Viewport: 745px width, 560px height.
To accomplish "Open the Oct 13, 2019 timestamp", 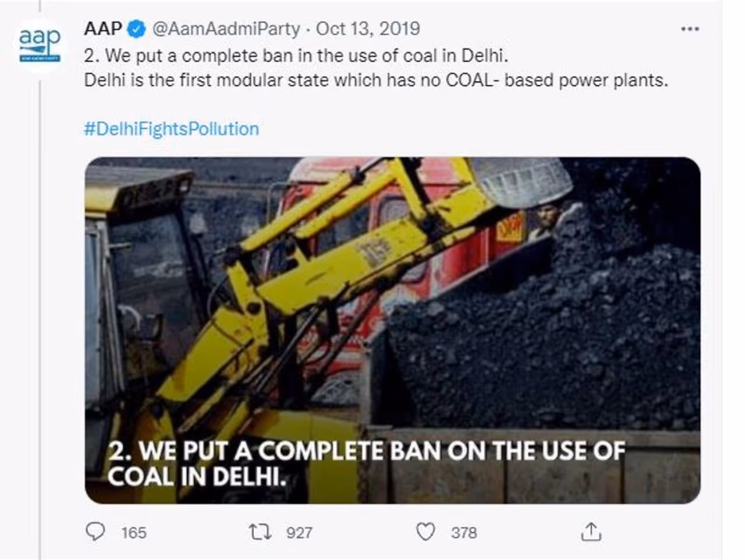I will pyautogui.click(x=368, y=29).
